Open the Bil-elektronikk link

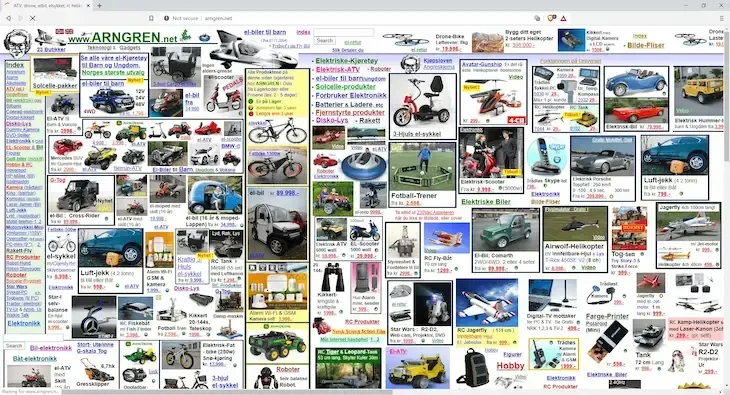(x=51, y=348)
